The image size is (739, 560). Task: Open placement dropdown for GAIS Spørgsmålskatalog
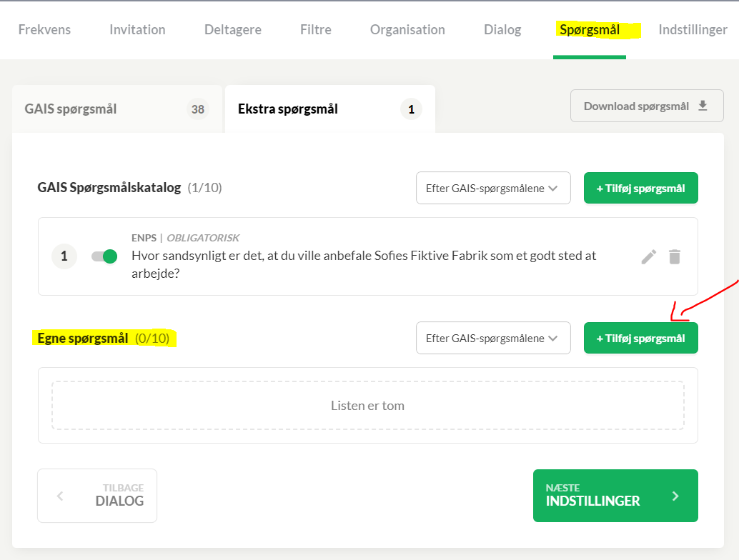[x=493, y=188]
